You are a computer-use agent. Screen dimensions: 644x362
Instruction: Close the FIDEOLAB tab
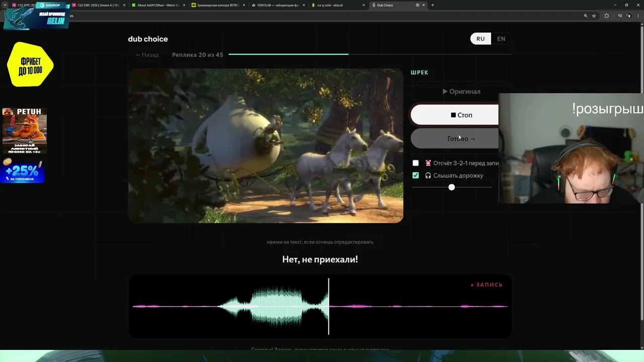tap(303, 5)
